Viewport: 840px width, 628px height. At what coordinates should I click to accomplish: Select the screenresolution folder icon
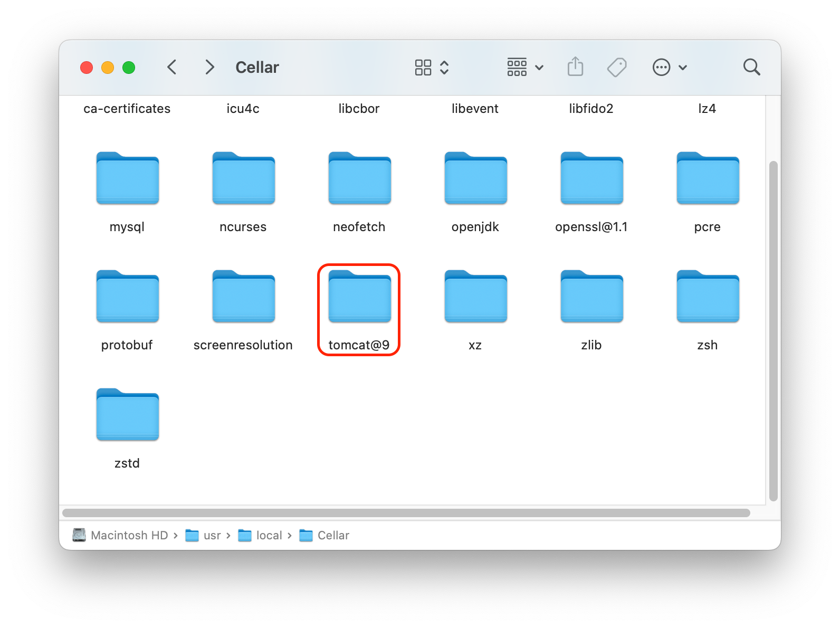tap(243, 297)
